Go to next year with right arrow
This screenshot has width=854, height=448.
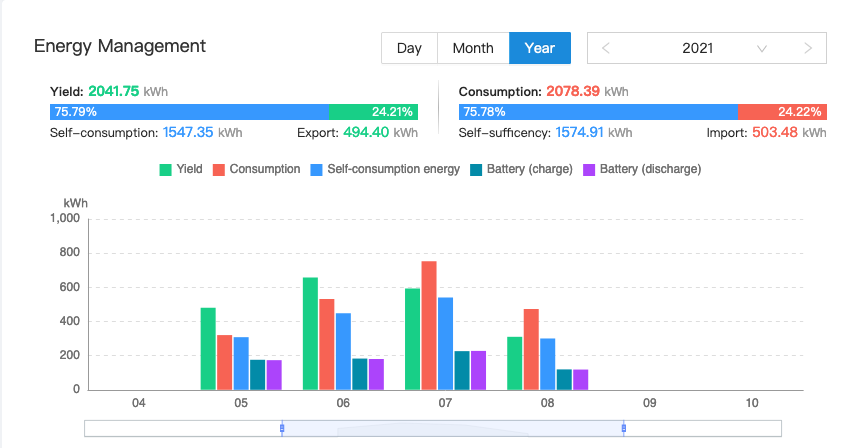[808, 48]
